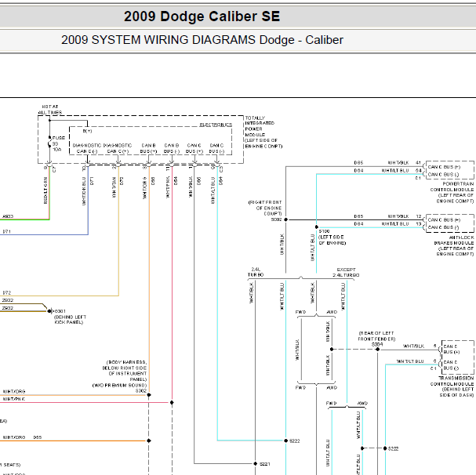Click the "(REAR OF LEFT FRONT FENDER)" note

pos(376,336)
